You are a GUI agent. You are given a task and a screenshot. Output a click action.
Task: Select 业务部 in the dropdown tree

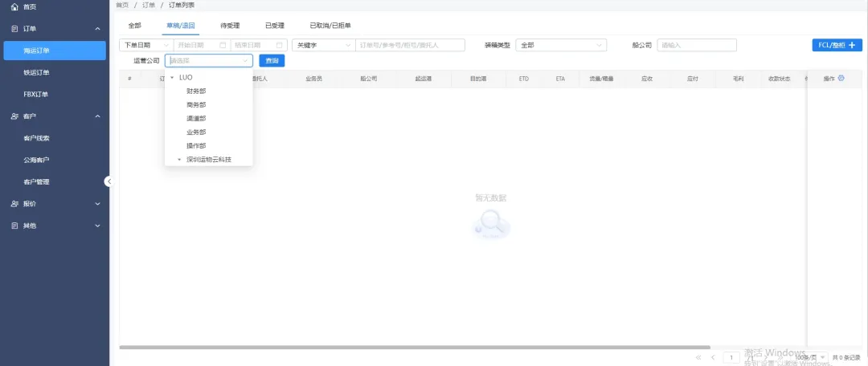(x=197, y=132)
